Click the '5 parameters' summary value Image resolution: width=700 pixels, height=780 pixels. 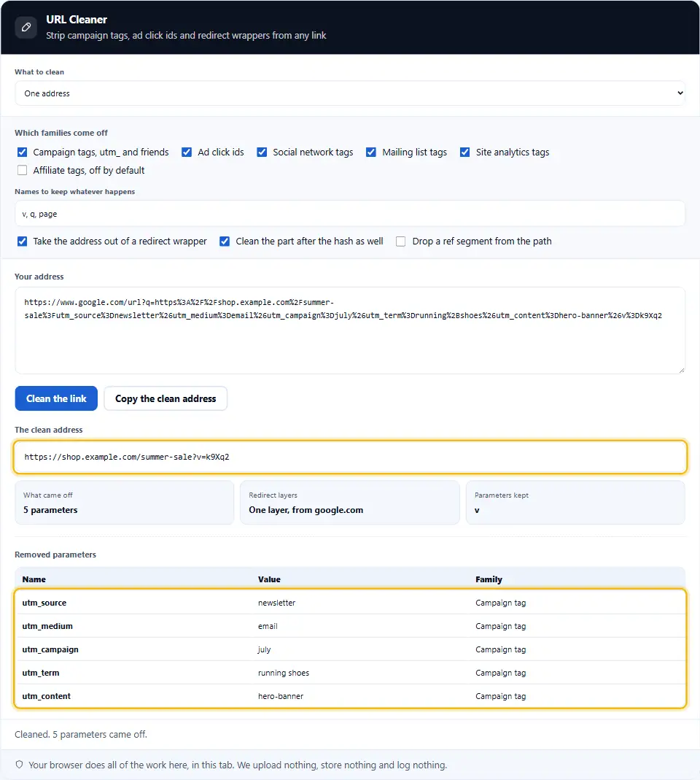pyautogui.click(x=50, y=510)
